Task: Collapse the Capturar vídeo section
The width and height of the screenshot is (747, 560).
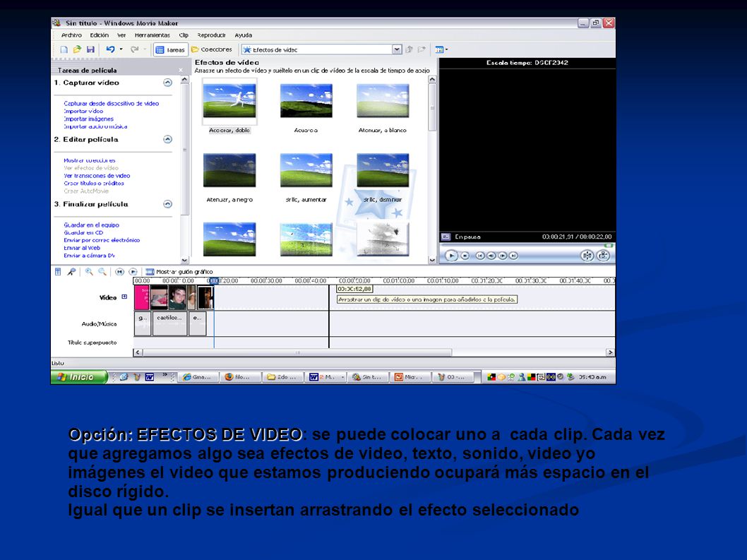Action: [168, 83]
